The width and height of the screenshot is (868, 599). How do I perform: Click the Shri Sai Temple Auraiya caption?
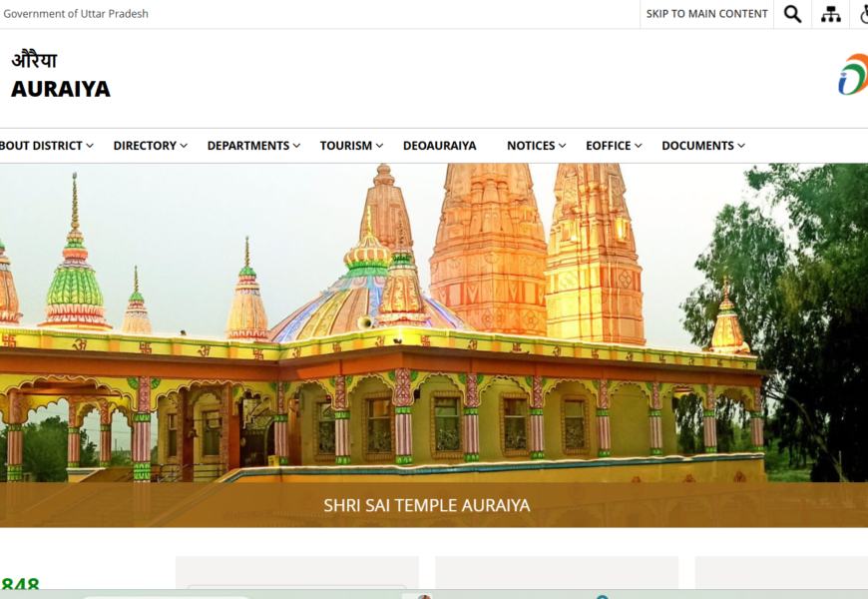(427, 505)
